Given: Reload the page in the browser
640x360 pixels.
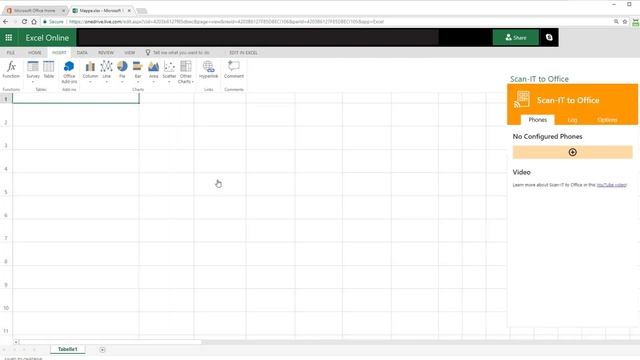Looking at the screenshot, I should 24,21.
